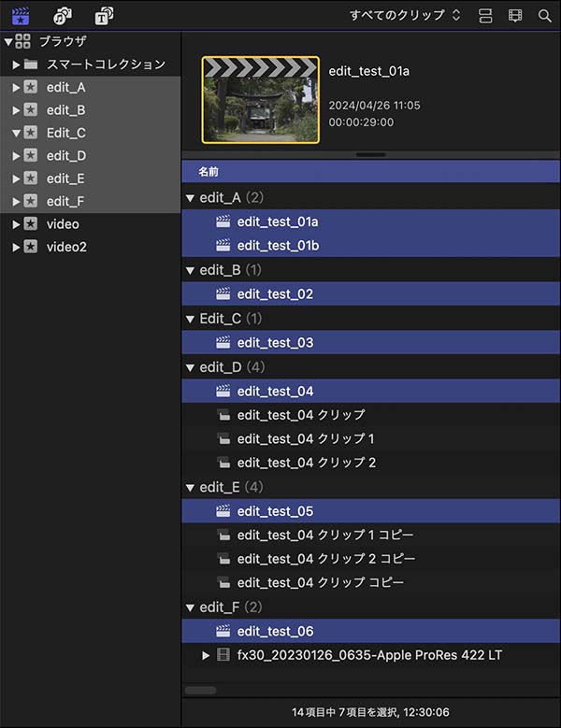Select the Edit_C event star icon
Image resolution: width=561 pixels, height=728 pixels.
(31, 133)
